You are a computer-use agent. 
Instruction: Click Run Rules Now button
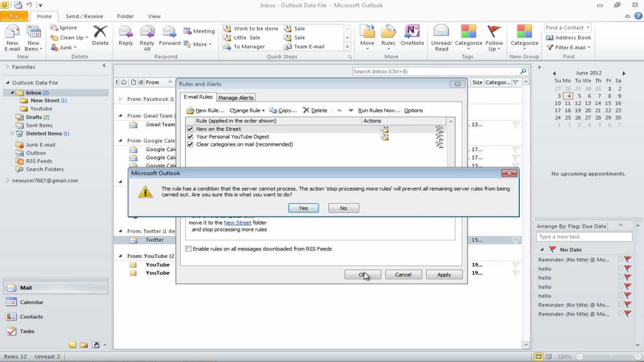[379, 111]
